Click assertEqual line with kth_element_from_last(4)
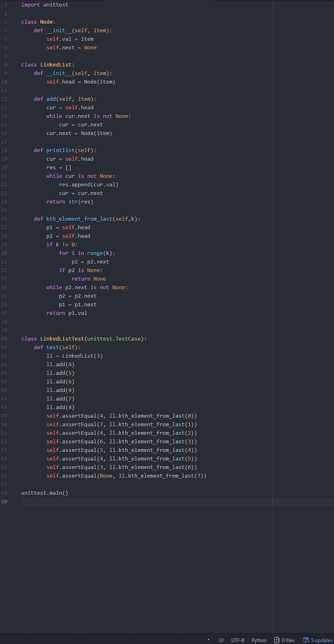Screen dimensions: 334x644 (x=122, y=450)
